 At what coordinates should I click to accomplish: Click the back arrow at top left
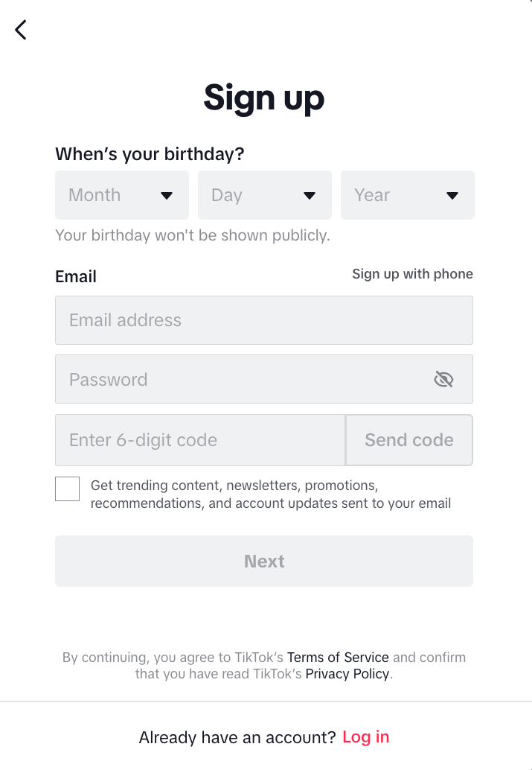coord(19,30)
